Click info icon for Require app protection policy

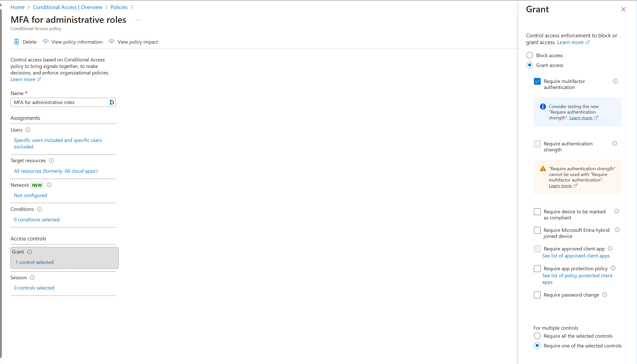(613, 268)
